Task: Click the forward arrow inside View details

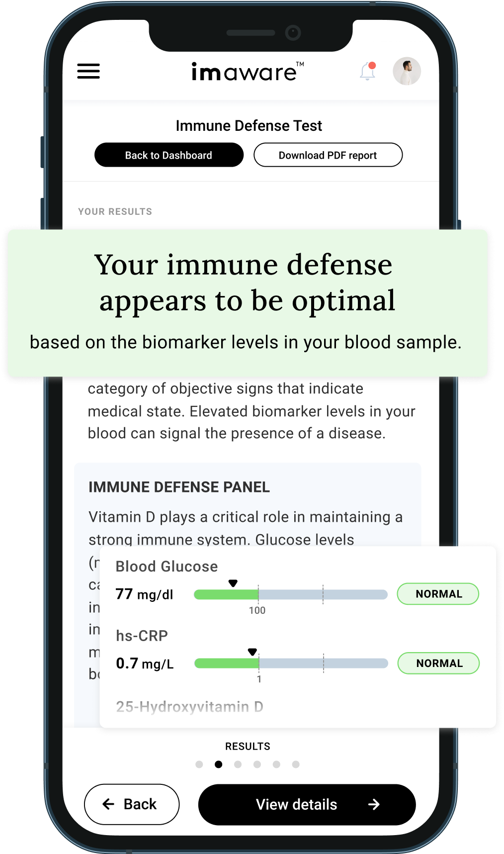Action: (375, 805)
